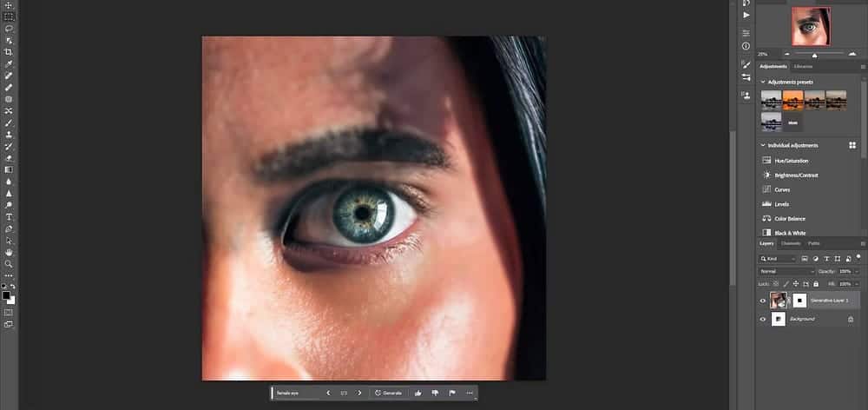Screen dimensions: 868x410
Task: Click the thumbs down feedback icon
Action: pyautogui.click(x=435, y=393)
